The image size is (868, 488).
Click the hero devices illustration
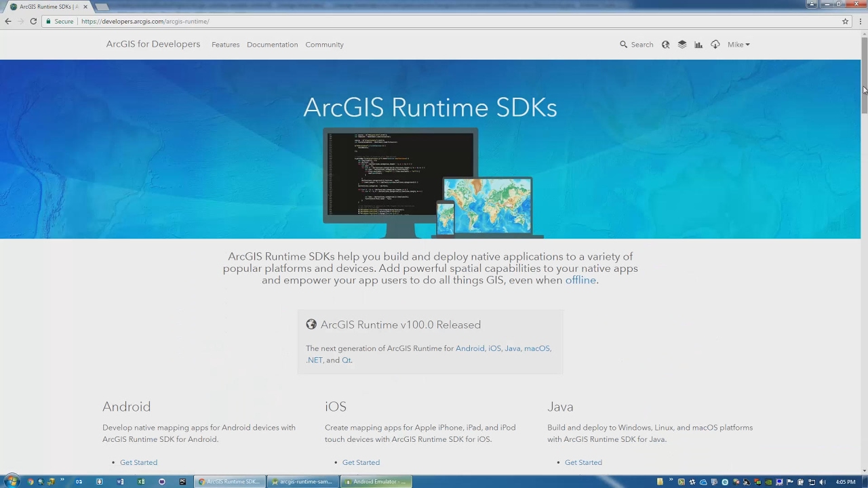[x=433, y=183]
